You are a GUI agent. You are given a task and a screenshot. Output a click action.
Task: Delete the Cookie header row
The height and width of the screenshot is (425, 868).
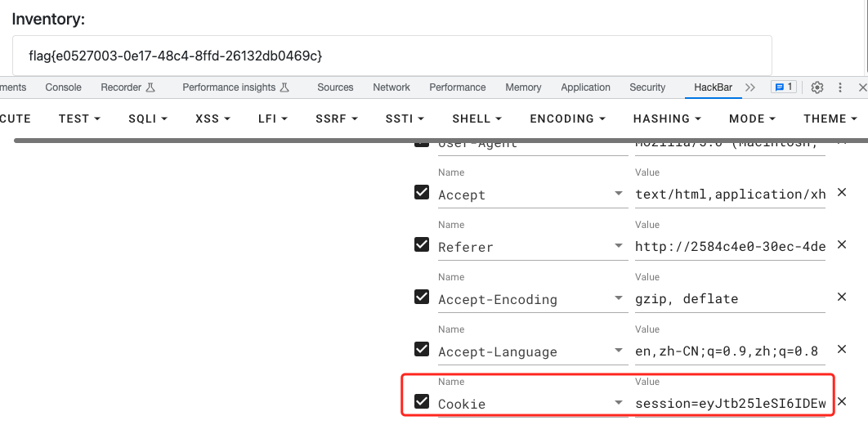(842, 402)
